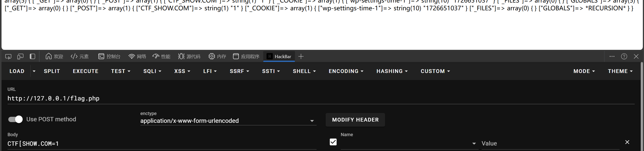The width and height of the screenshot is (644, 151).
Task: Activate the inspect element picker icon
Action: [x=8, y=57]
